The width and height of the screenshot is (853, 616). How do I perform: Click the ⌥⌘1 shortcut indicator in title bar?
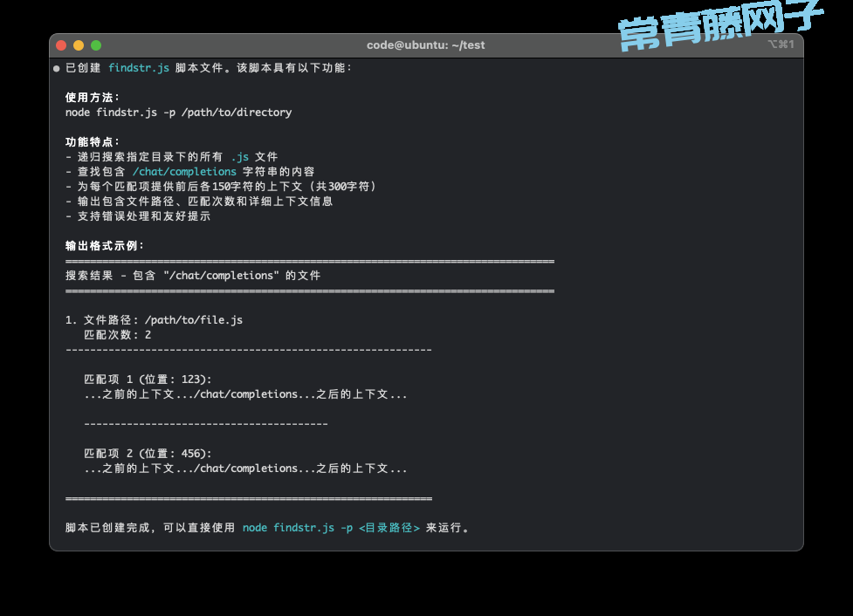point(781,44)
